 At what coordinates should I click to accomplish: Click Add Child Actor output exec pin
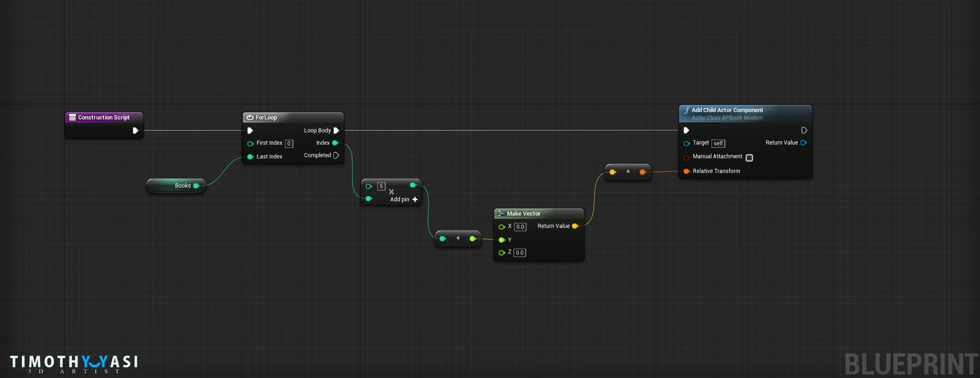[x=804, y=130]
